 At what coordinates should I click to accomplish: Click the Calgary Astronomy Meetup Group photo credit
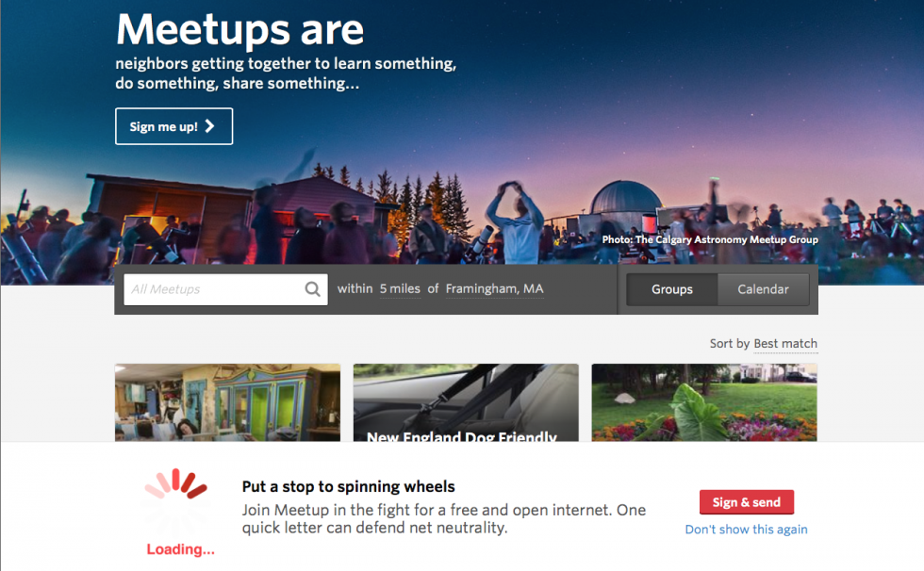coord(710,239)
